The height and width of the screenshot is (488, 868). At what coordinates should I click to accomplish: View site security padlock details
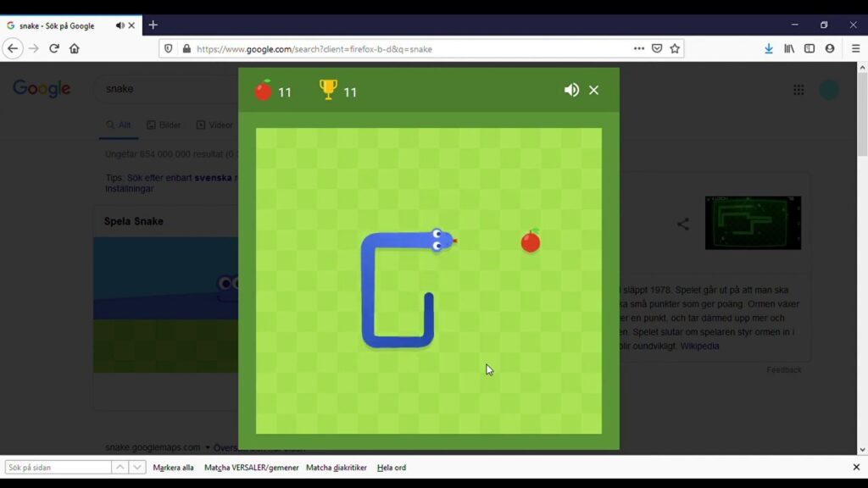tap(186, 48)
